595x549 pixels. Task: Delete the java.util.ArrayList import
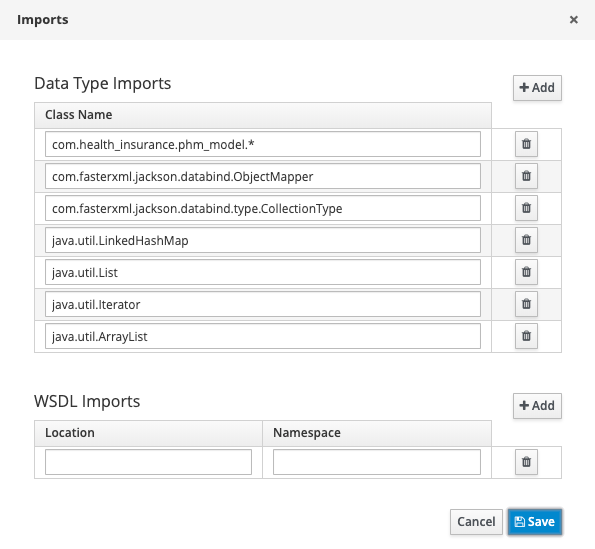pyautogui.click(x=526, y=336)
